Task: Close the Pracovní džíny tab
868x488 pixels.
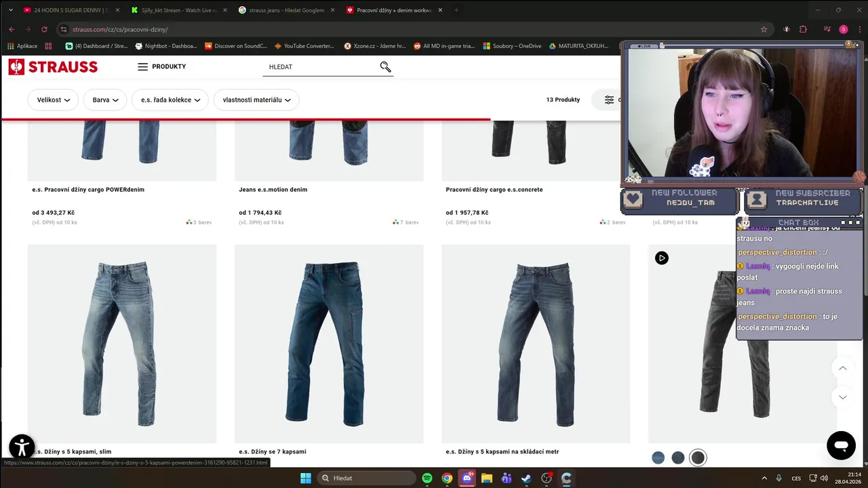Action: click(440, 10)
